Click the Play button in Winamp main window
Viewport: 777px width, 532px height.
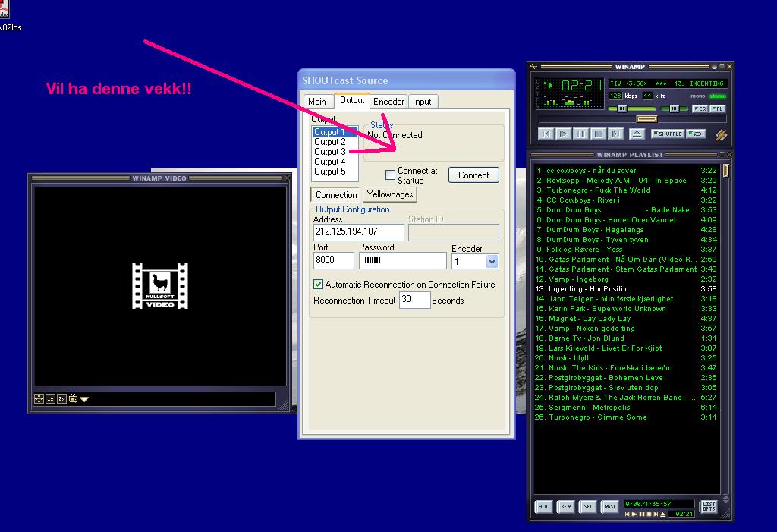563,134
